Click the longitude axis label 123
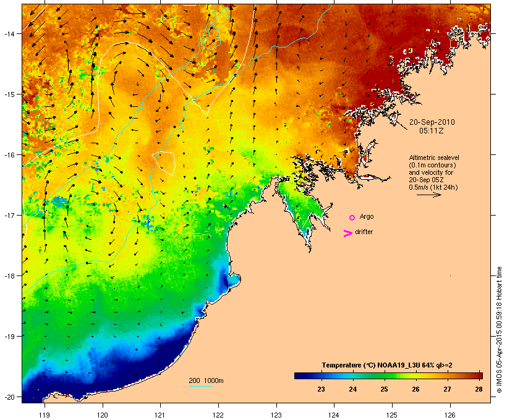The image size is (507, 420). click(276, 415)
